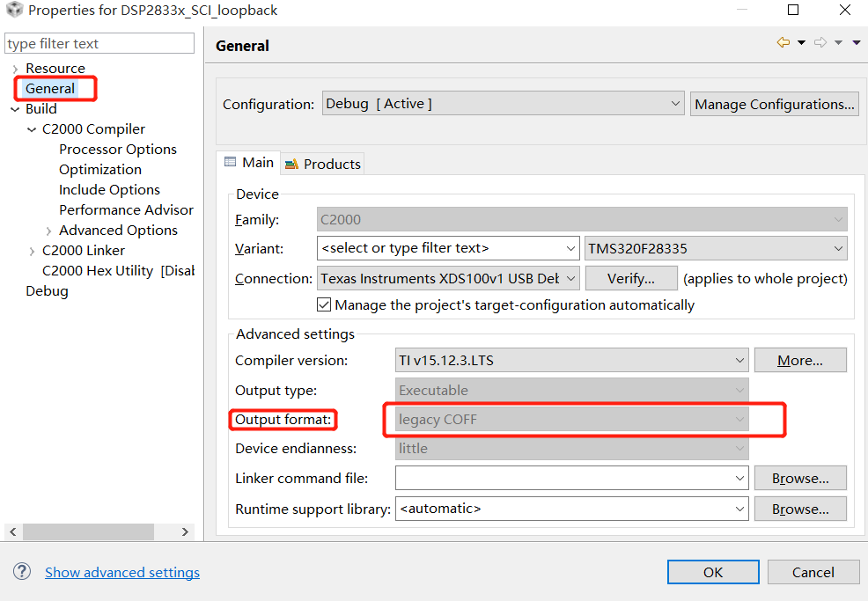Select C2000 Hex Utility in the tree
This screenshot has height=601, width=868.
(x=119, y=271)
